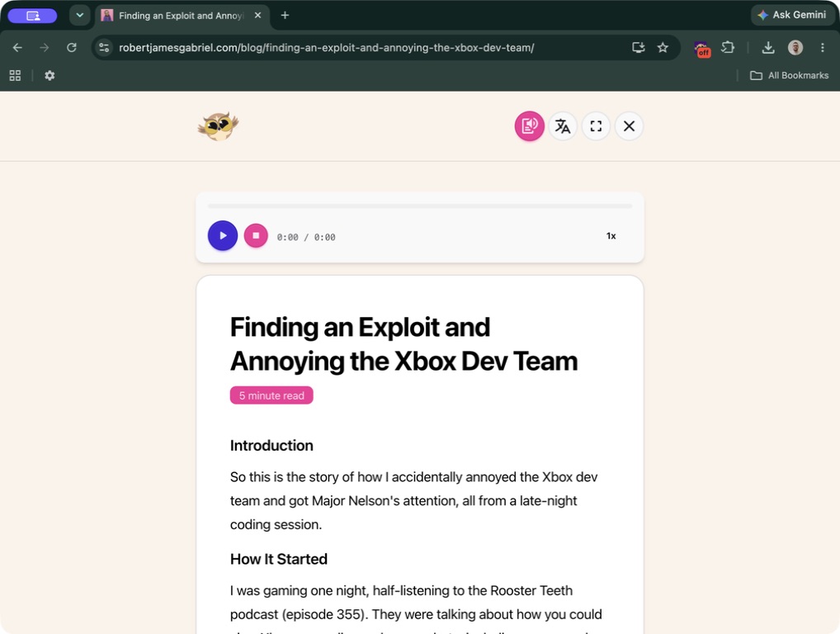Click the owl logo in reader header
Viewport: 840px width, 634px height.
pyautogui.click(x=218, y=126)
